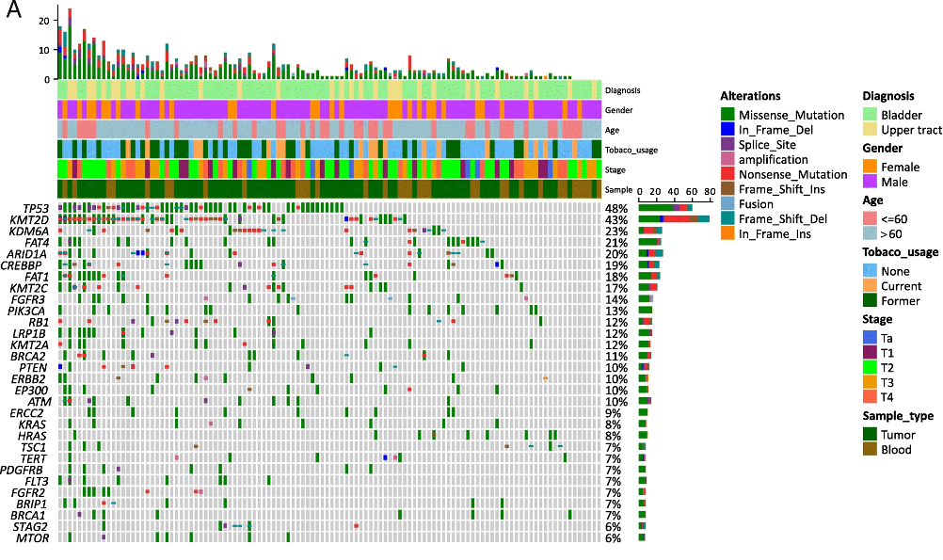Screen dimensions: 943x560
Task: Click the Frame_Shift_Ins brown legend swatch
Action: [727, 189]
